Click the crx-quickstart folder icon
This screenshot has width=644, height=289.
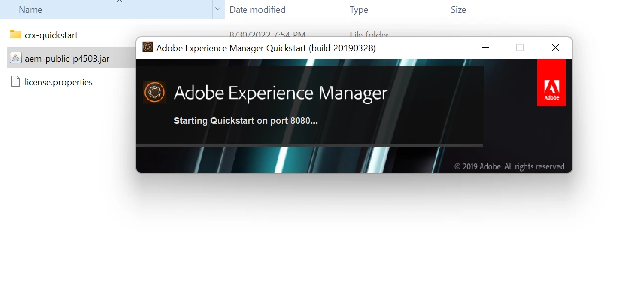(x=16, y=35)
